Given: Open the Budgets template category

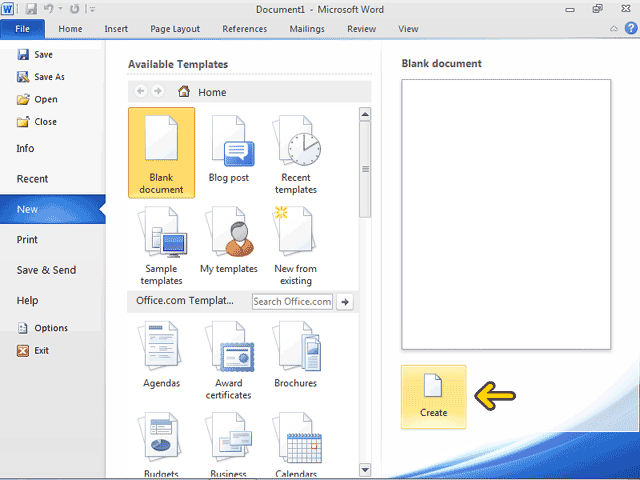Looking at the screenshot, I should pos(161,445).
